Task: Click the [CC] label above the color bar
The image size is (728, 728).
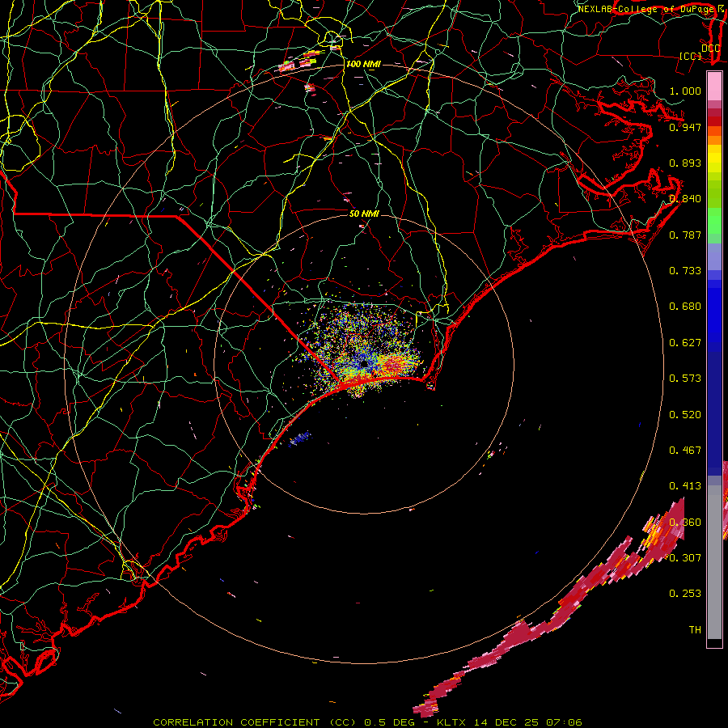Action: (691, 56)
